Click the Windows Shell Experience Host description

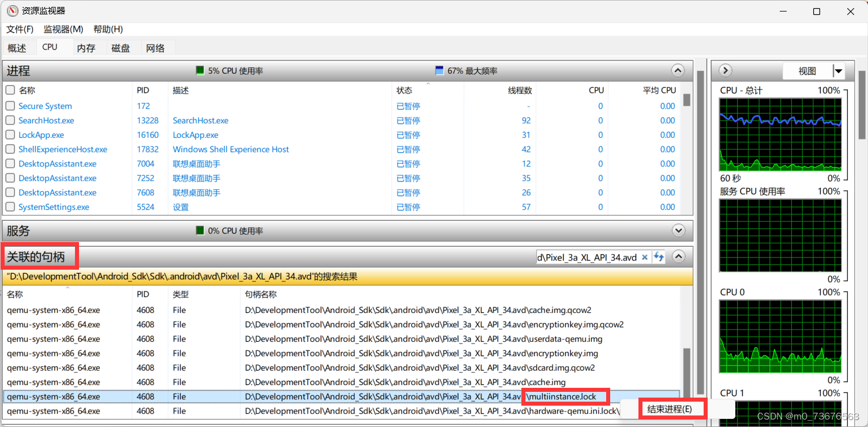click(x=231, y=149)
